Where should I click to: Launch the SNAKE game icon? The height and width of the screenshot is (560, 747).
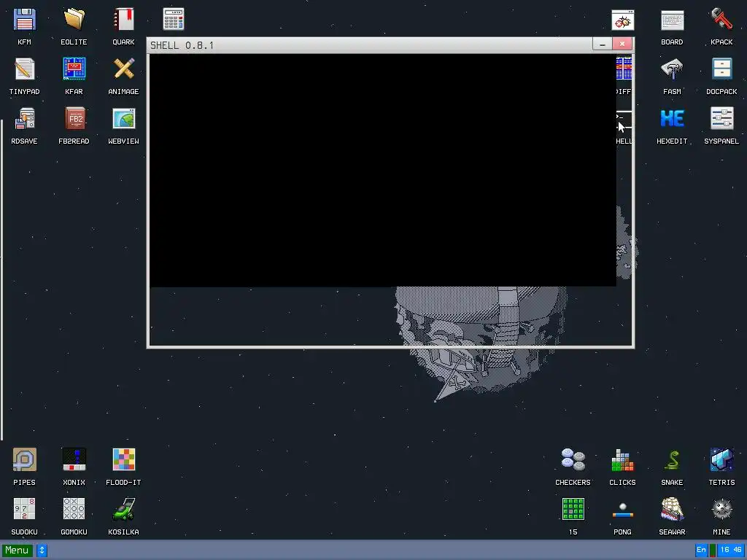[x=672, y=460]
